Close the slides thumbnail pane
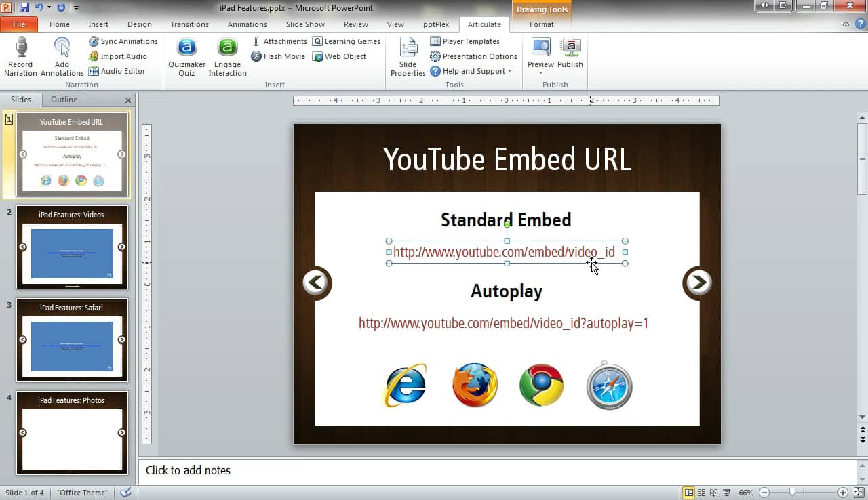 tap(128, 100)
